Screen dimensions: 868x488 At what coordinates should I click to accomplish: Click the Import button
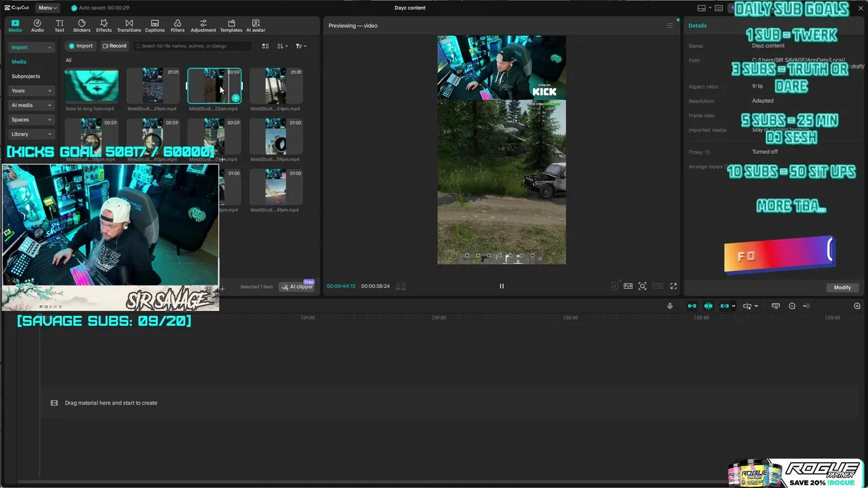pos(81,46)
